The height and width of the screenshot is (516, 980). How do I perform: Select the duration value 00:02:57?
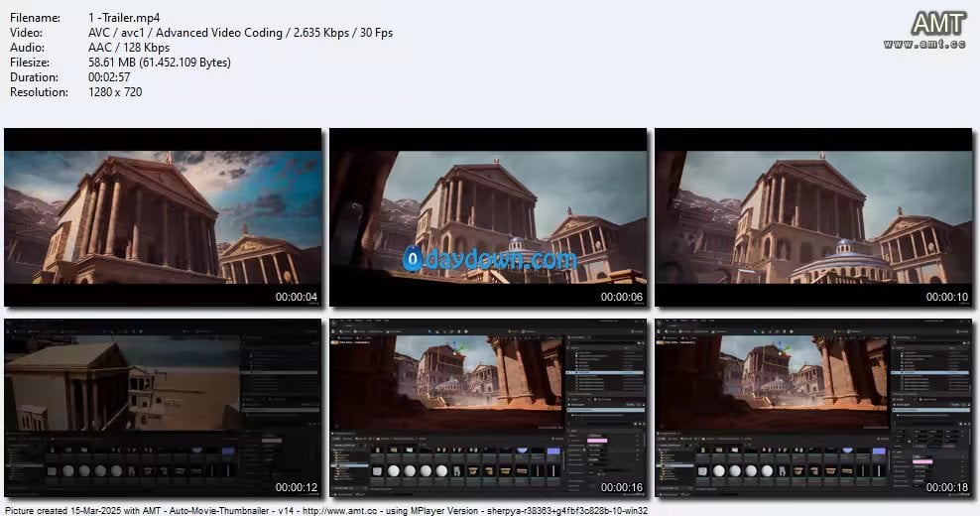click(x=109, y=77)
